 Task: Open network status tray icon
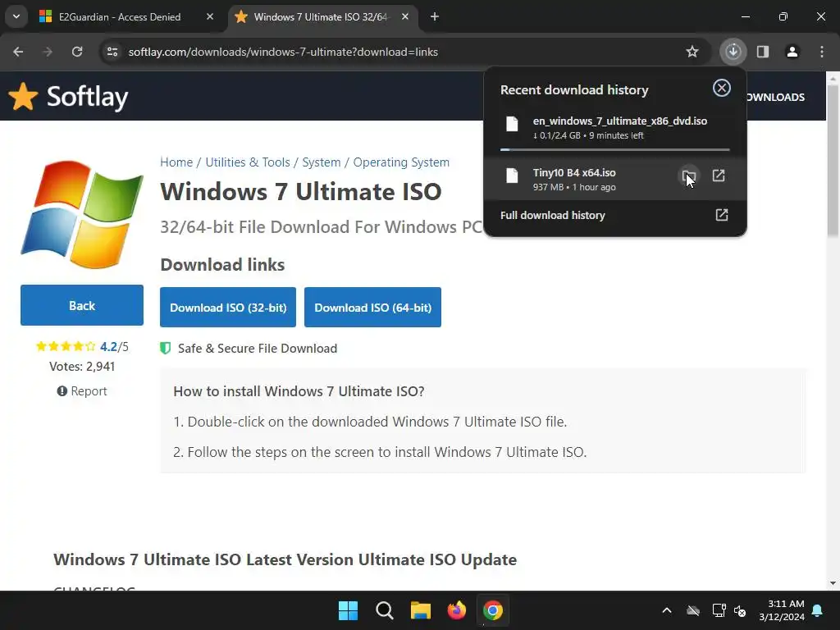(x=719, y=610)
